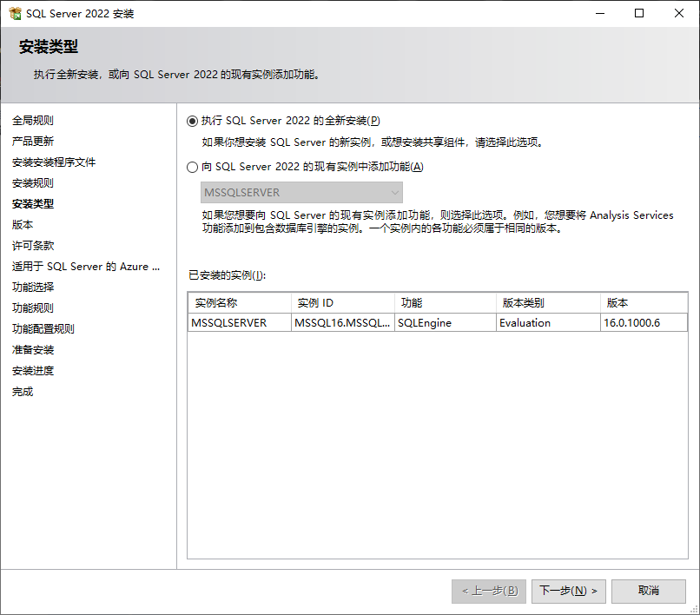The image size is (700, 615).
Task: Click the 版本类别 column header
Action: (522, 303)
